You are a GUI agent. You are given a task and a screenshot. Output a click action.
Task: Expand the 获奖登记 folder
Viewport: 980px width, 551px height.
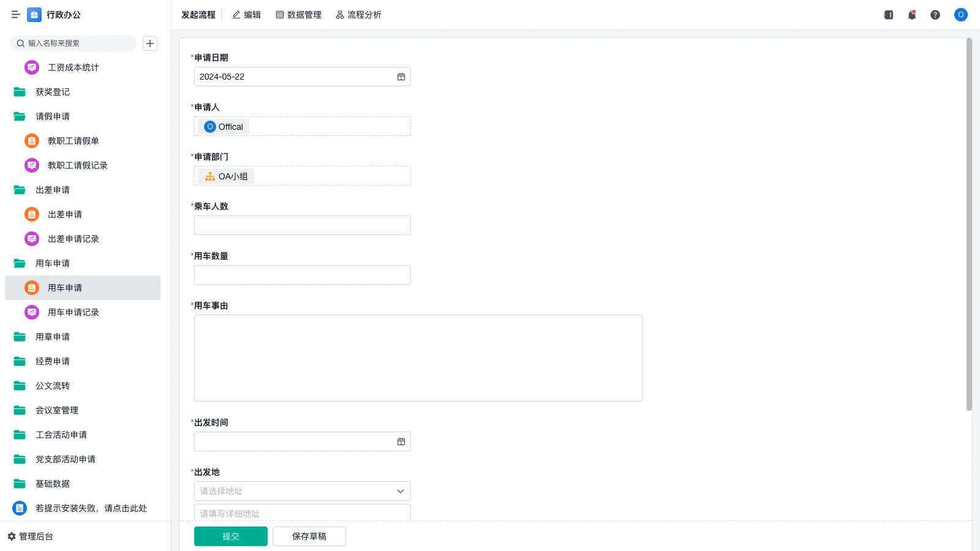point(83,92)
